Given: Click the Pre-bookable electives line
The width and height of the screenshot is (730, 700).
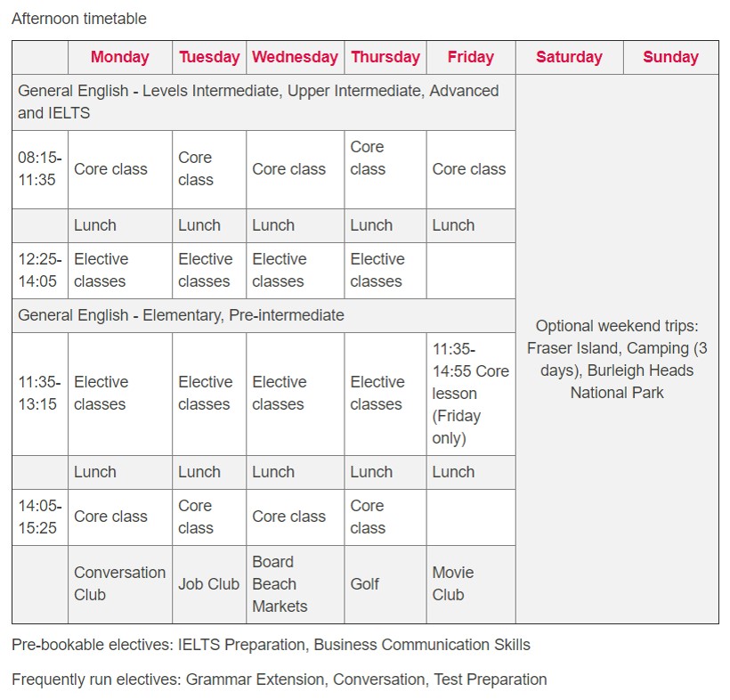Looking at the screenshot, I should tap(271, 645).
